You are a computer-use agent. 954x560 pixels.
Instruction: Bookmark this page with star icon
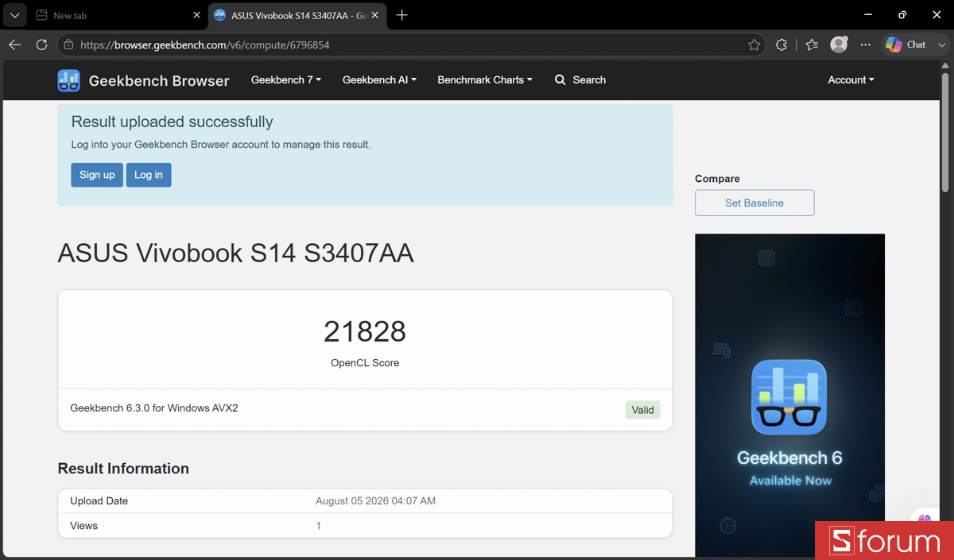[754, 45]
